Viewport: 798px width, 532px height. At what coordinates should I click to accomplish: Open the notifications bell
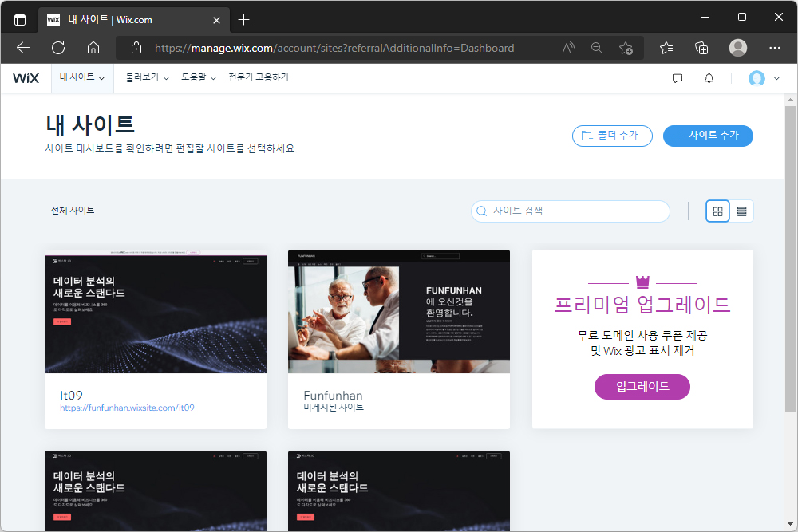pos(709,78)
